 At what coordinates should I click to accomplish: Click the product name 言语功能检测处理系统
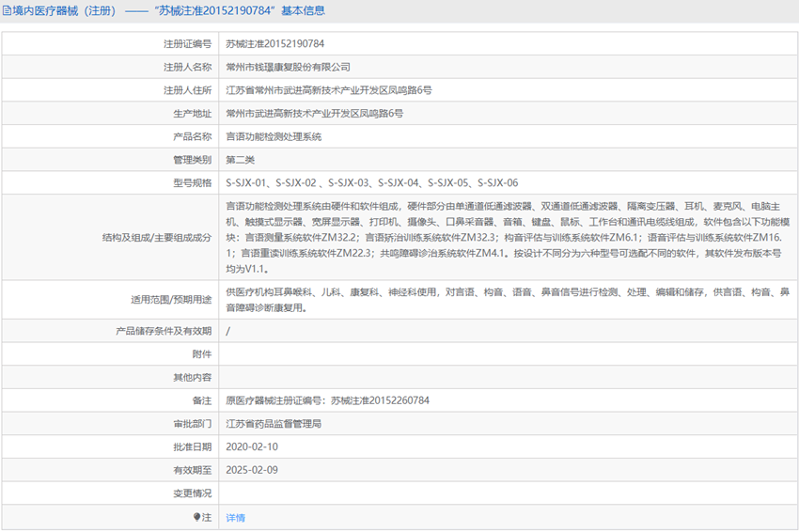pos(274,136)
